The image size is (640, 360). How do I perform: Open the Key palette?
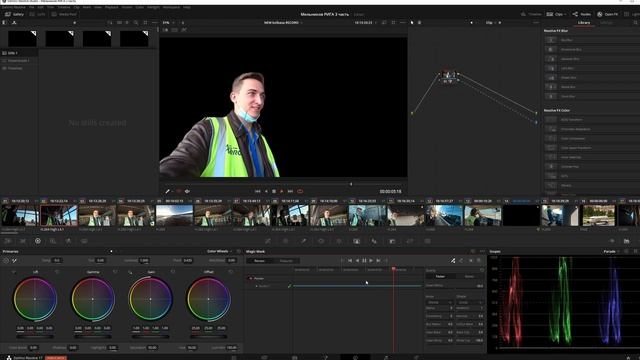click(x=392, y=241)
